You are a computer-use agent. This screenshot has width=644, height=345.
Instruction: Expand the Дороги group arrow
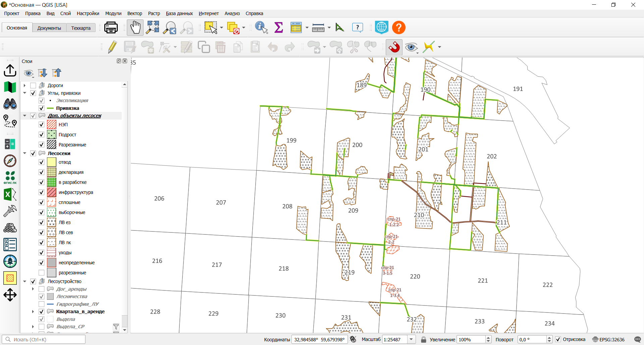(25, 85)
